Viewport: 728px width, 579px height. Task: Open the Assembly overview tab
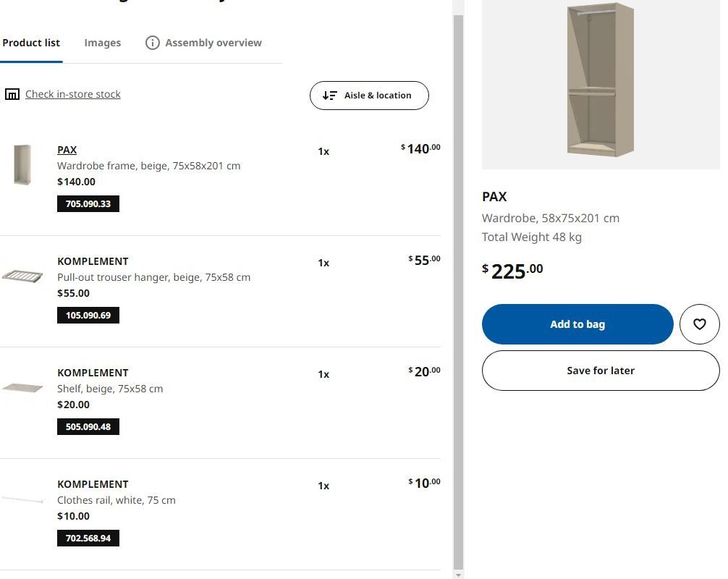coord(213,43)
